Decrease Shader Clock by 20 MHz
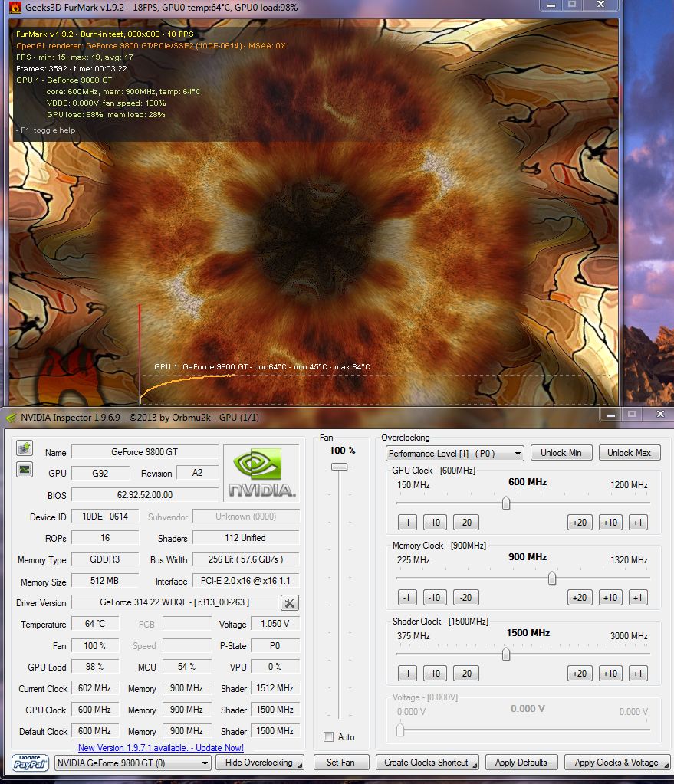 466,674
